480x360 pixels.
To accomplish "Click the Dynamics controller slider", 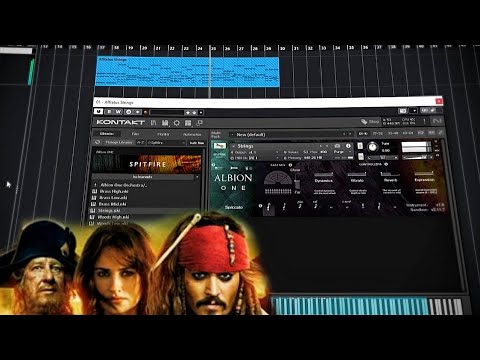I will point(324,174).
